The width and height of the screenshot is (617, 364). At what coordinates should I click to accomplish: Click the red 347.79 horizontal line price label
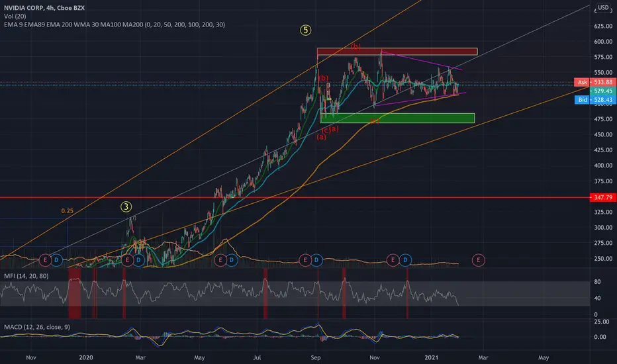pyautogui.click(x=603, y=197)
